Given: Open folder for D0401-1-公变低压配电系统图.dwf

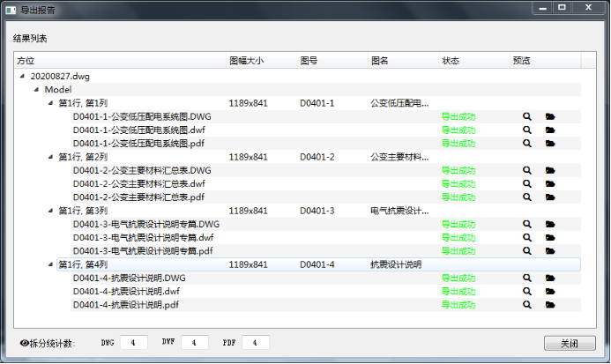Looking at the screenshot, I should tap(550, 130).
